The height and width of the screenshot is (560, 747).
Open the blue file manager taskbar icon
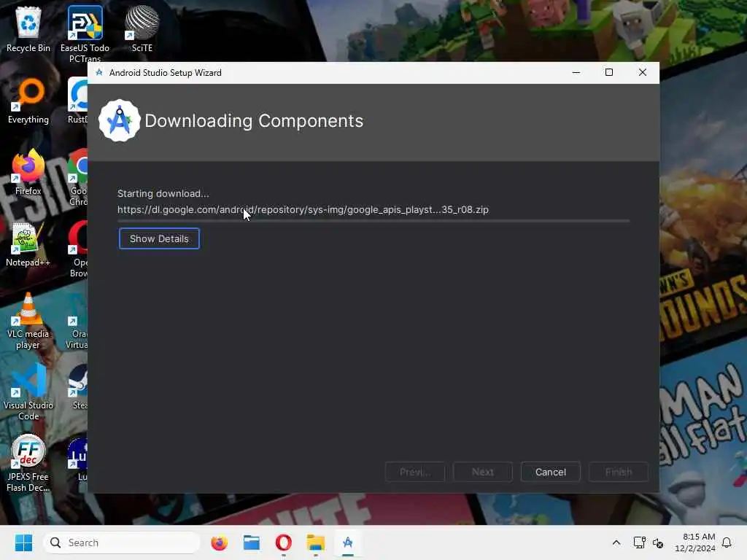pyautogui.click(x=252, y=542)
